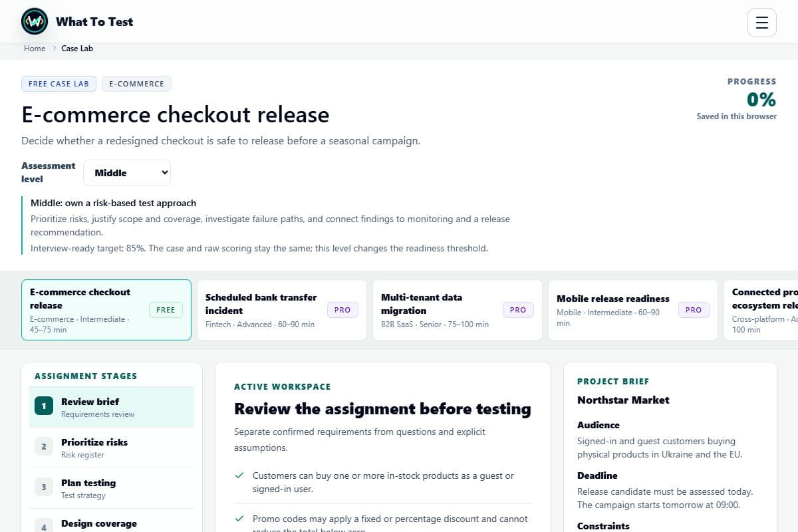The image size is (798, 532).
Task: Select Connected product ecosystem case card
Action: [x=761, y=310]
